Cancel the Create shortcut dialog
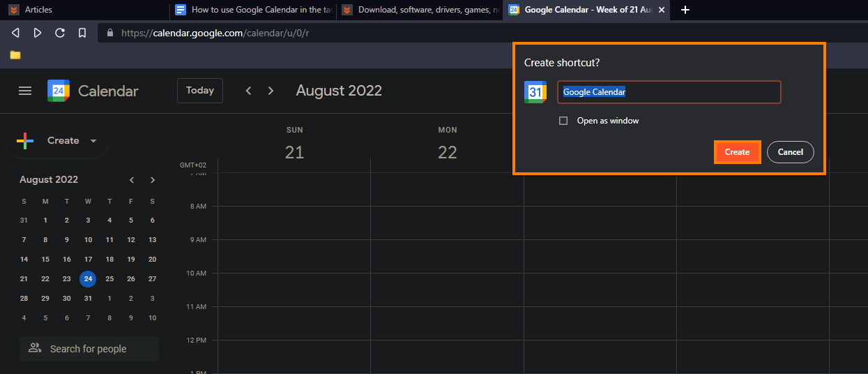 click(791, 152)
